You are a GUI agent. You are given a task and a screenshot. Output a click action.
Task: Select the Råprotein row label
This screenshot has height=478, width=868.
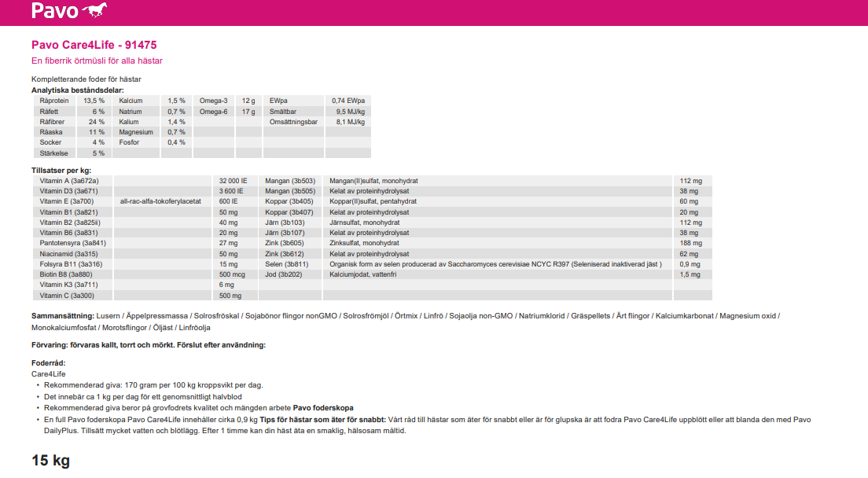pos(55,101)
